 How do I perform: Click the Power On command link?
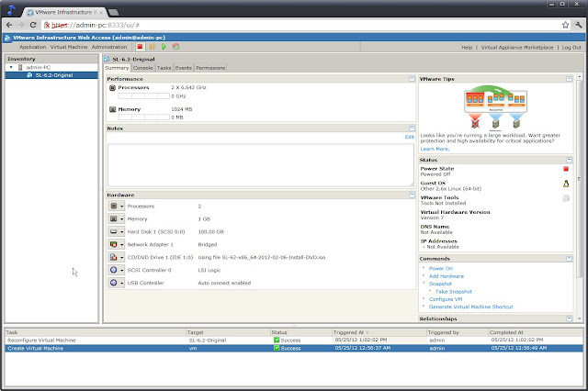click(441, 269)
